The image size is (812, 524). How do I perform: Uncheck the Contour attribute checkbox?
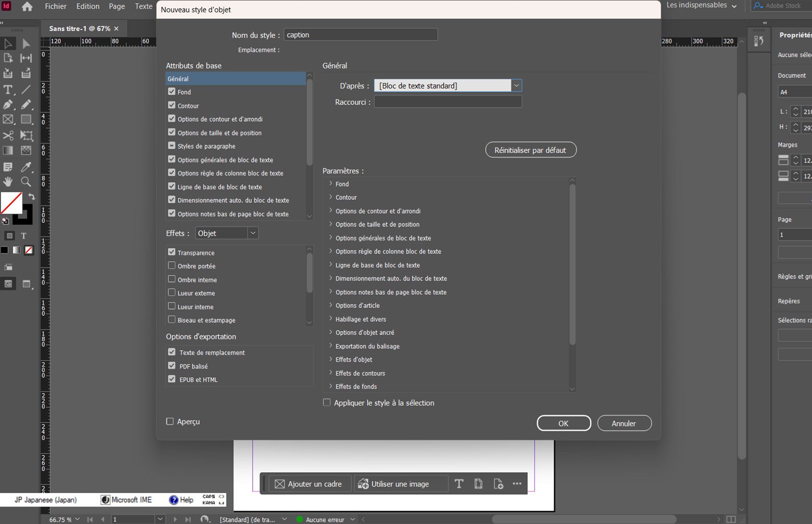coord(172,105)
